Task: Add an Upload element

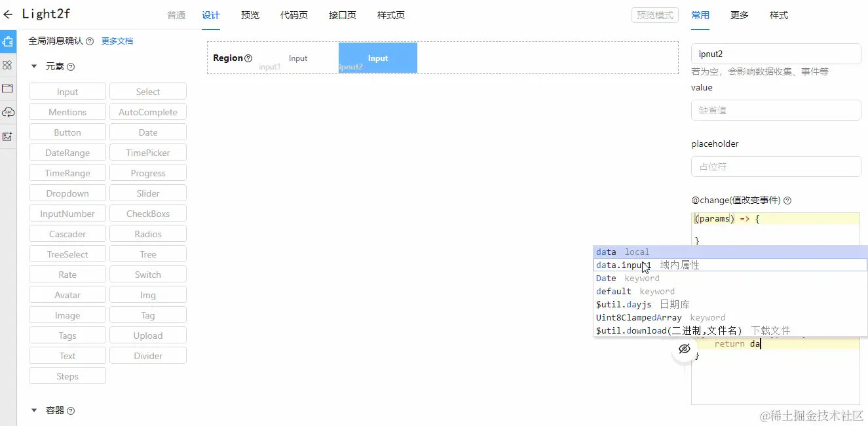Action: [x=148, y=336]
